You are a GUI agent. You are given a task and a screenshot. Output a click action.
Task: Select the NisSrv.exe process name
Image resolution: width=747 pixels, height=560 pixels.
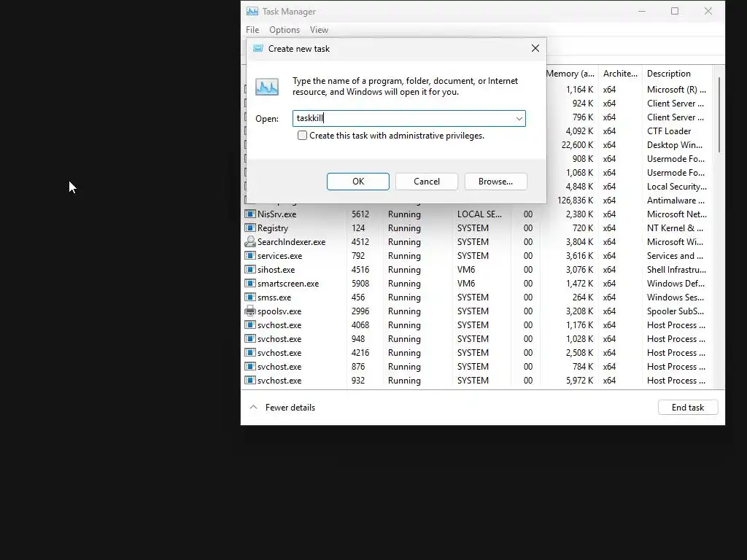click(276, 214)
